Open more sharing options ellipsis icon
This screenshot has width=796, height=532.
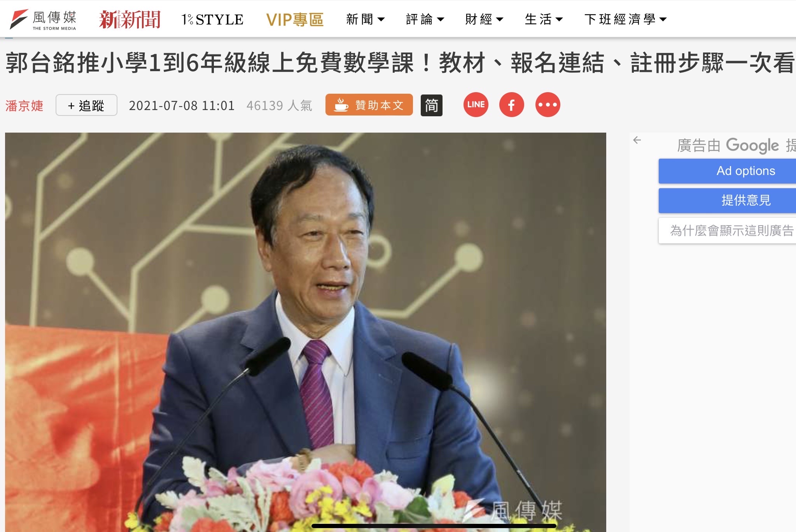coord(548,105)
